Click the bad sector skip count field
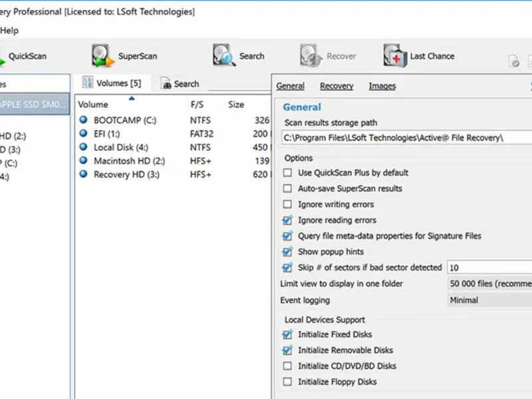 489,268
